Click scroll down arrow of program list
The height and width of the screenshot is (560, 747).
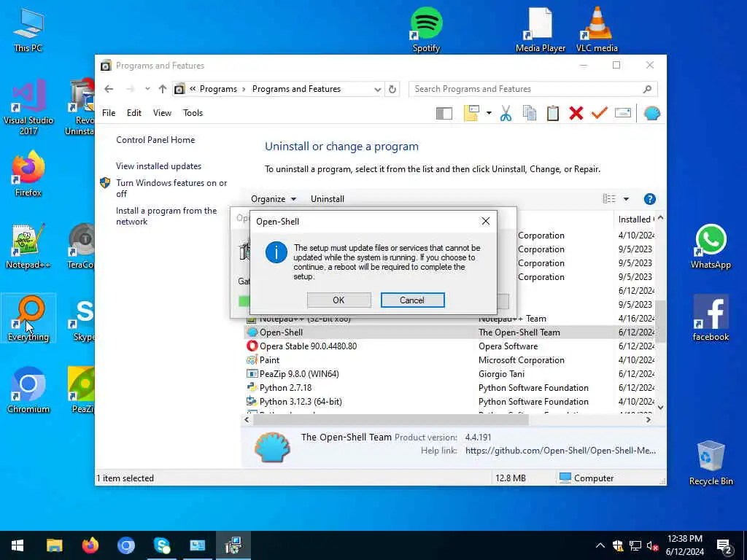tap(660, 408)
